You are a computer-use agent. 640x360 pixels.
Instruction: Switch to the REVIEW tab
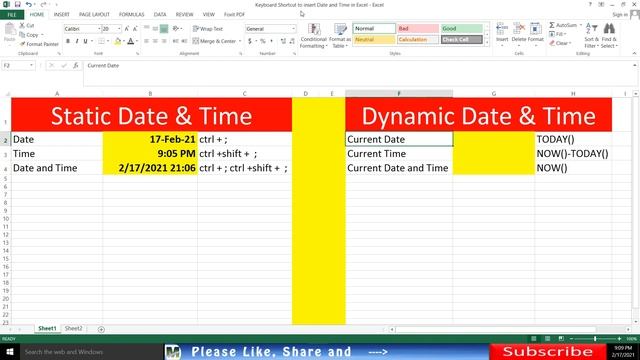(x=184, y=15)
